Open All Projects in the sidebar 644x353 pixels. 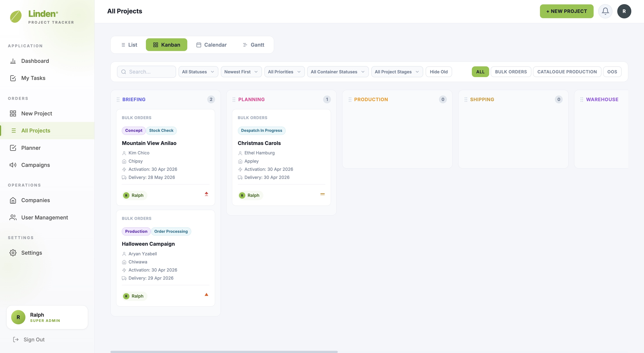[47, 131]
